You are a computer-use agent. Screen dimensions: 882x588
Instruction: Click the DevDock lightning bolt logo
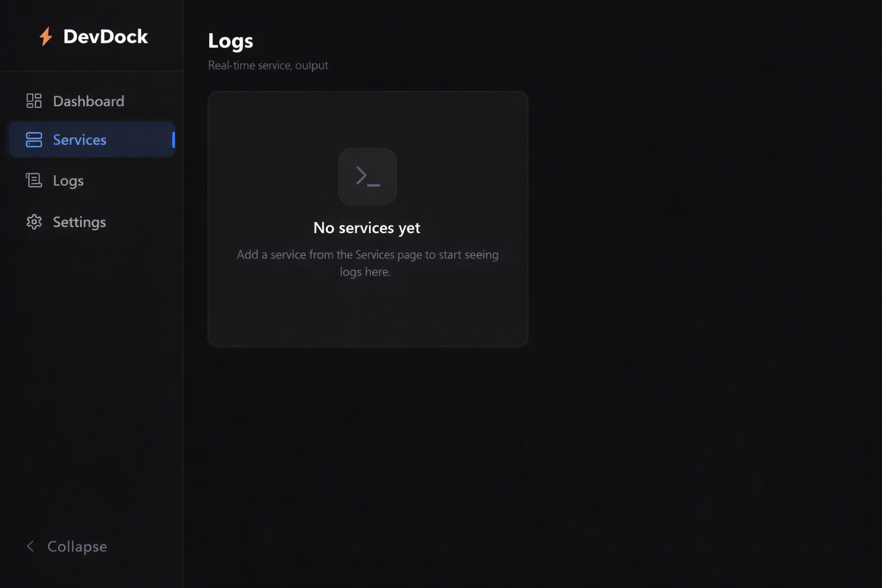tap(46, 37)
